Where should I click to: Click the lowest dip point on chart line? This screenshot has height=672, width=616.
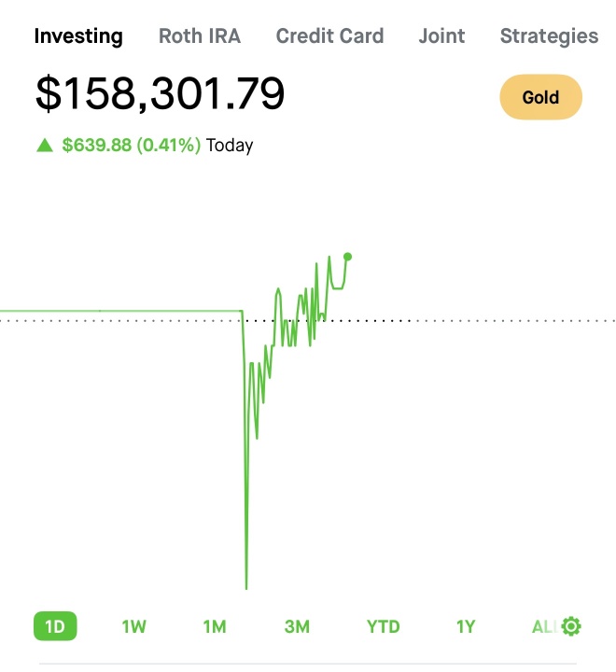click(246, 587)
